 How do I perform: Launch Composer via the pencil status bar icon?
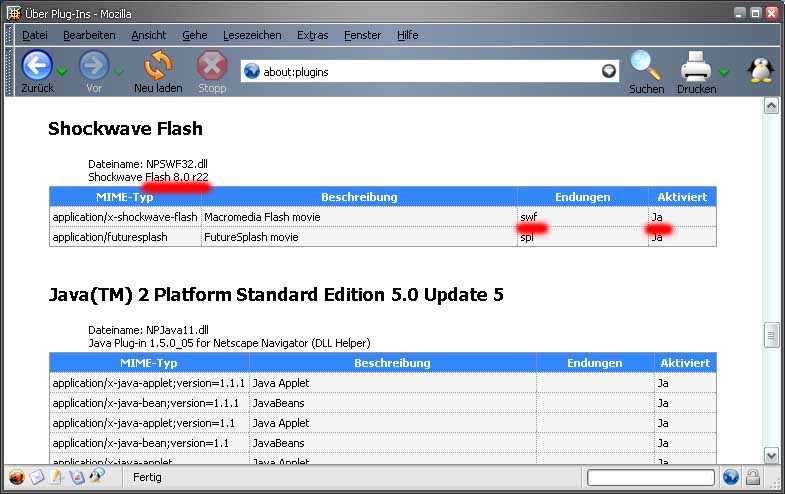56,476
